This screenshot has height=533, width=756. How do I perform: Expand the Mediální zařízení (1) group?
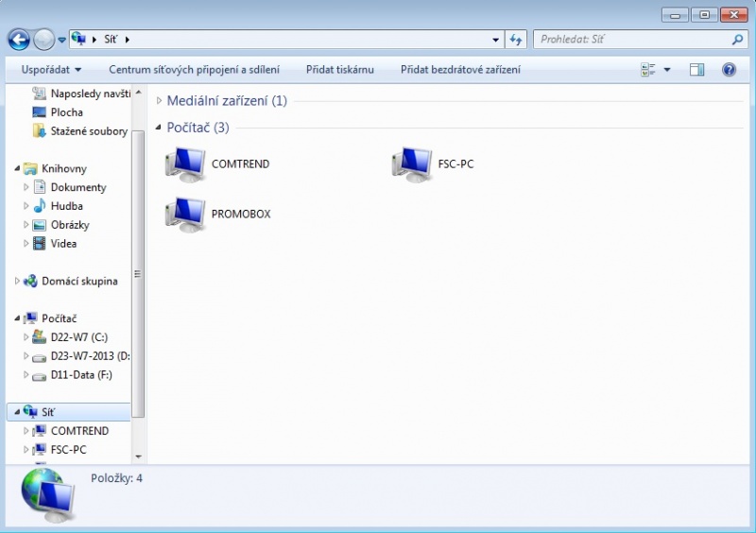click(159, 101)
